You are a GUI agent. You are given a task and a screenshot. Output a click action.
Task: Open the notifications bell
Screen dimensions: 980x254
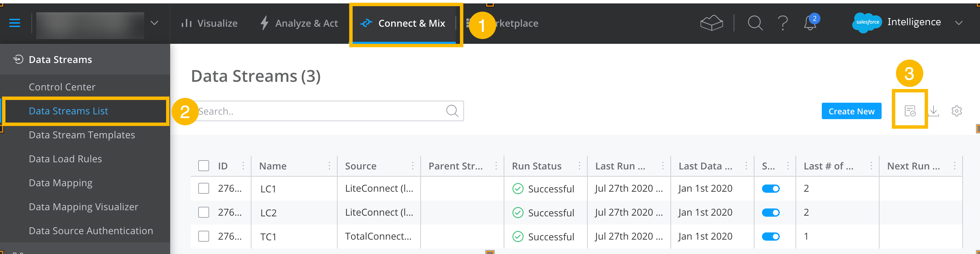pos(810,23)
